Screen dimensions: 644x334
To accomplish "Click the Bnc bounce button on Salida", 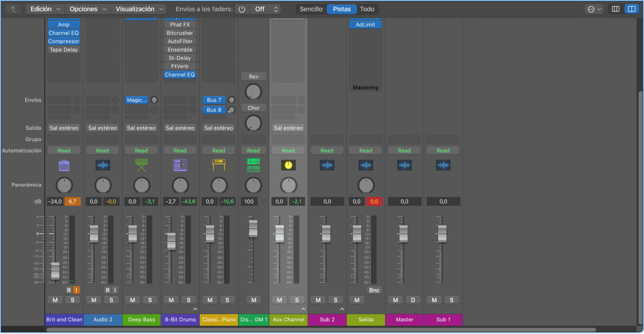I will coord(374,290).
